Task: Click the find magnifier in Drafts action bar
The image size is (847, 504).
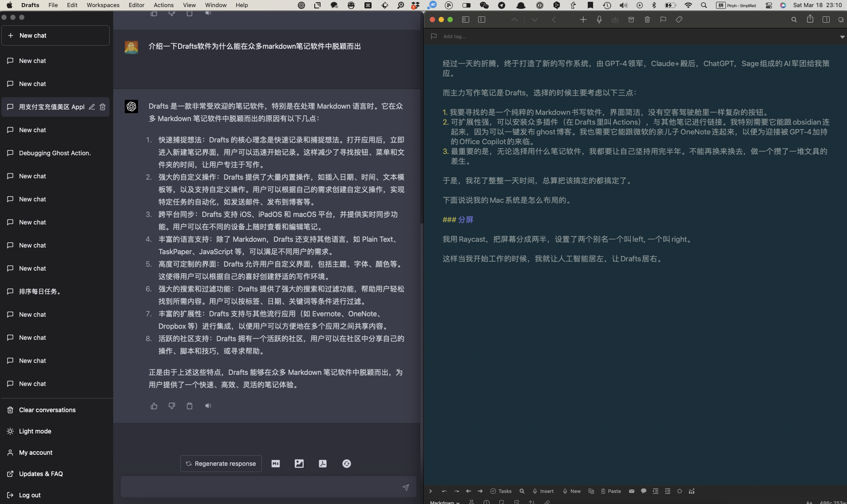Action: click(x=522, y=491)
